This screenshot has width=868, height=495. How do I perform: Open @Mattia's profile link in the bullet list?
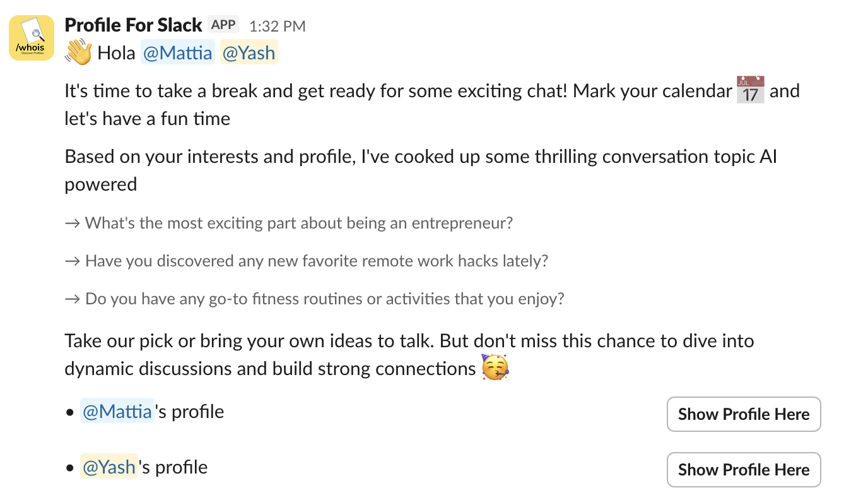(117, 411)
